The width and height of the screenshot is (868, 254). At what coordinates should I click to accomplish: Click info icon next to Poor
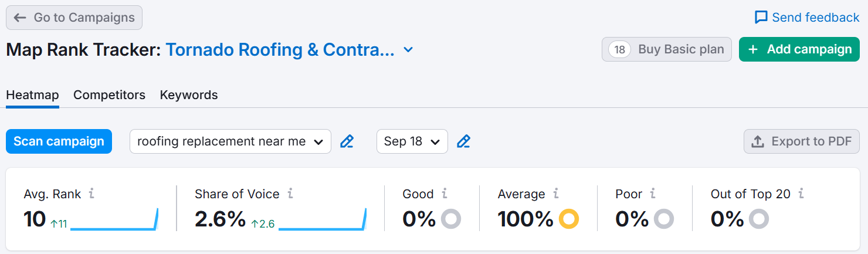point(653,194)
